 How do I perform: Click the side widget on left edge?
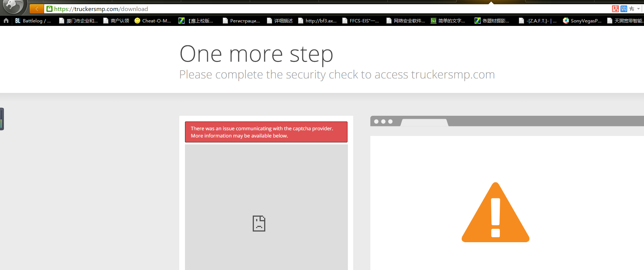[x=2, y=119]
